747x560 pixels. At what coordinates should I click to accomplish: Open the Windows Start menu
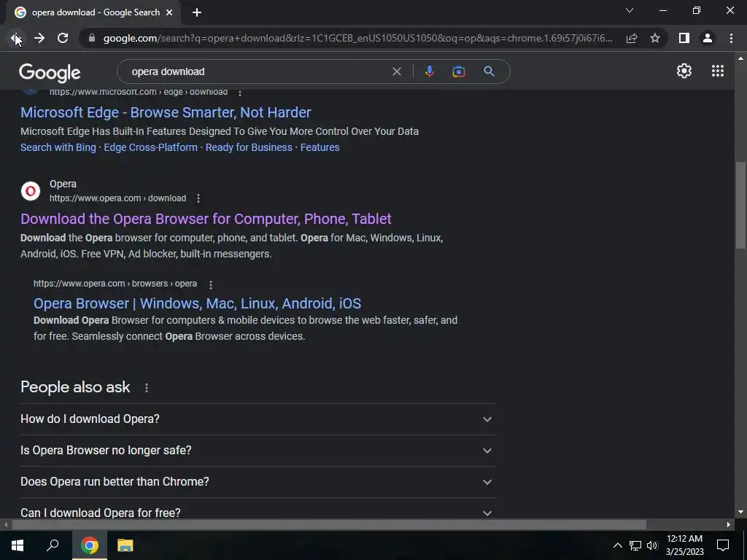pos(18,545)
